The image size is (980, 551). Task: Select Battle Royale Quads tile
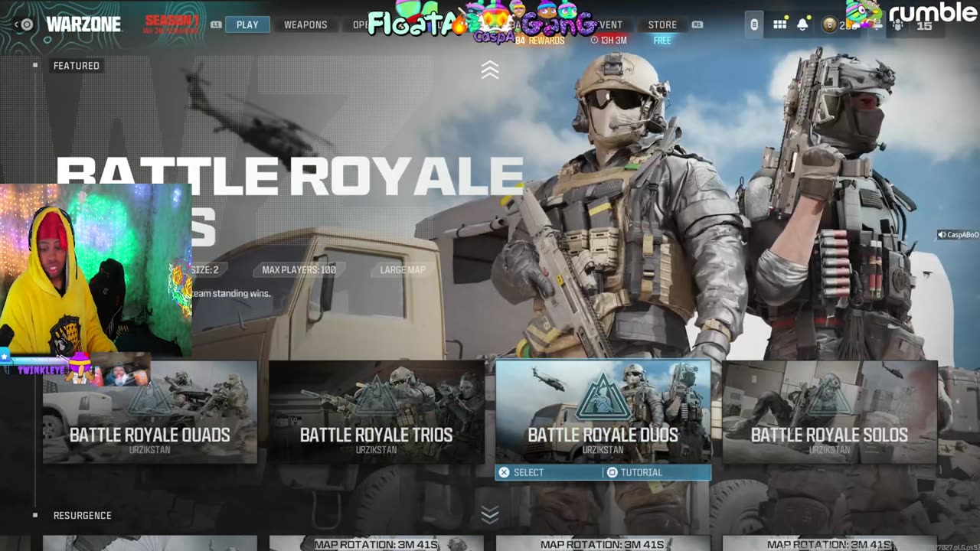tap(150, 412)
